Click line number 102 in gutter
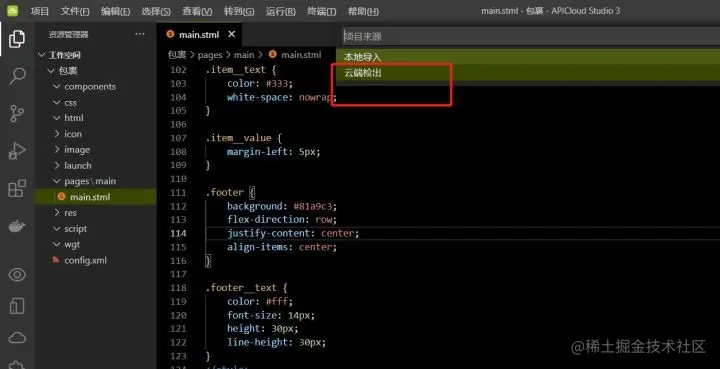 coord(178,70)
